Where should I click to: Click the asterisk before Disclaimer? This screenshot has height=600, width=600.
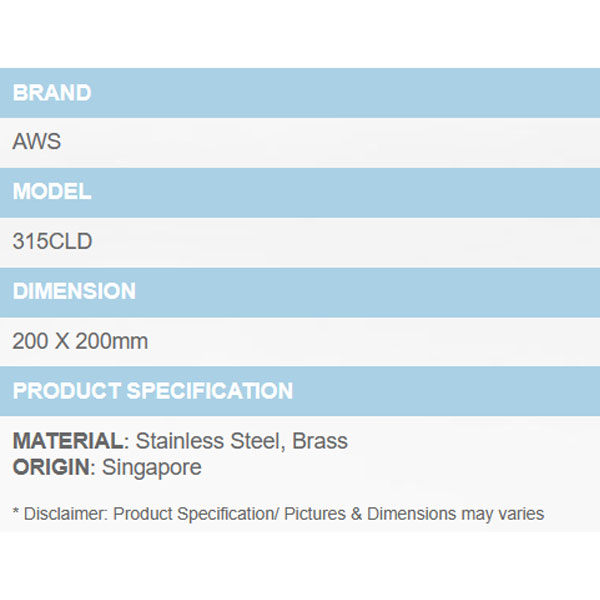[16, 513]
